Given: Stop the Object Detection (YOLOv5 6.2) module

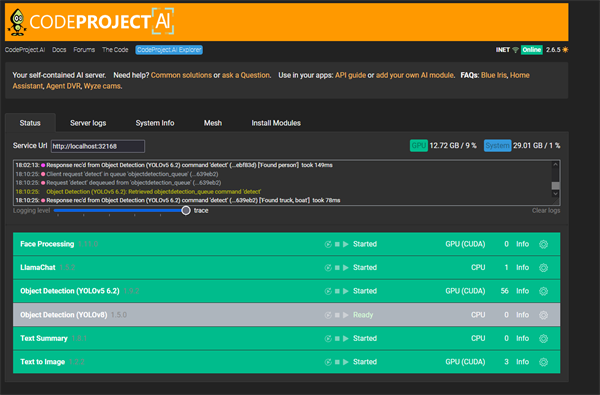Looking at the screenshot, I should (x=337, y=291).
